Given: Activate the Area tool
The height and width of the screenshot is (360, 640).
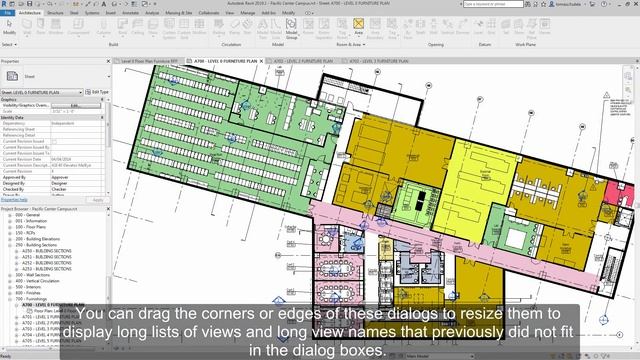Looking at the screenshot, I should click(x=358, y=27).
